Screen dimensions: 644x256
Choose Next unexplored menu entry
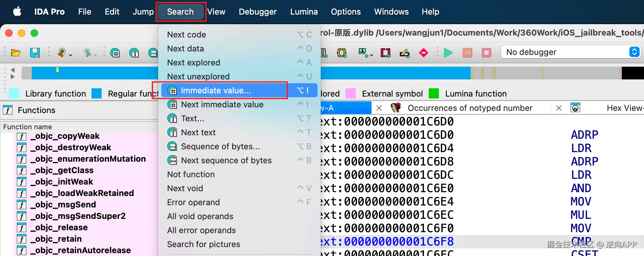tap(239, 77)
